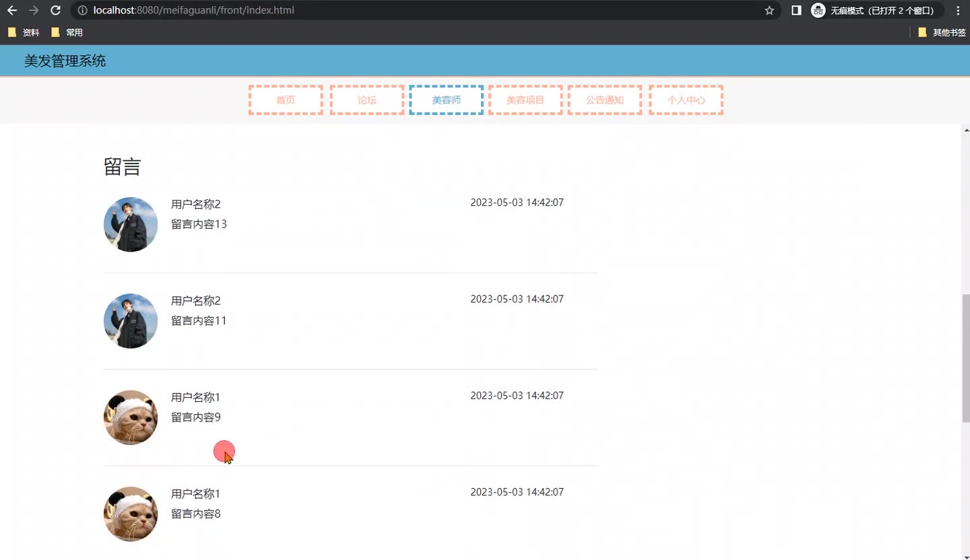Click the message text 留言内容11
Screen dimensions: 970x560
[x=199, y=320]
